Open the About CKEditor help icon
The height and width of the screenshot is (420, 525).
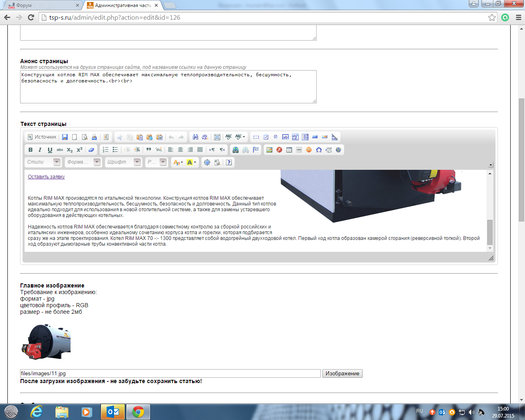coord(229,162)
